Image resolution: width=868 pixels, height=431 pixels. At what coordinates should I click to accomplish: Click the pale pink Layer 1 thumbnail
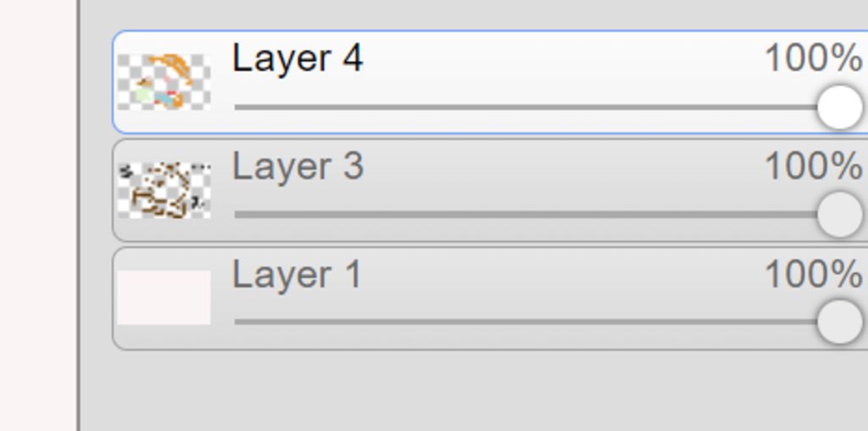(164, 298)
